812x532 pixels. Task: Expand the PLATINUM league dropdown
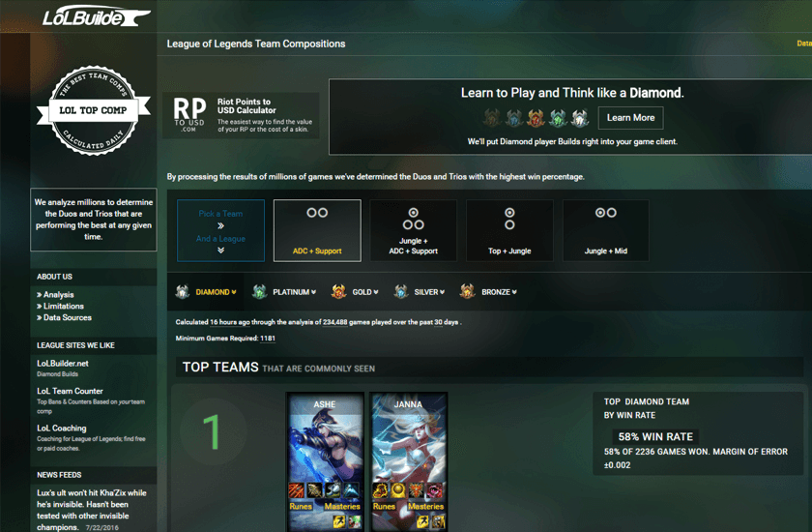pos(294,292)
